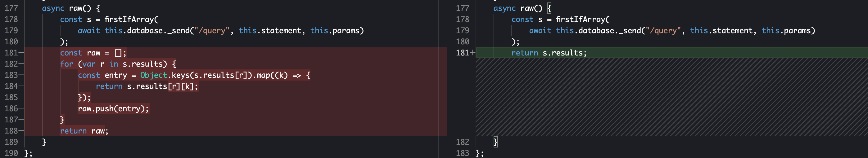Viewport: 868px width, 158px height.
Task: Click the closing '});' on removed line 185
Action: coord(84,98)
